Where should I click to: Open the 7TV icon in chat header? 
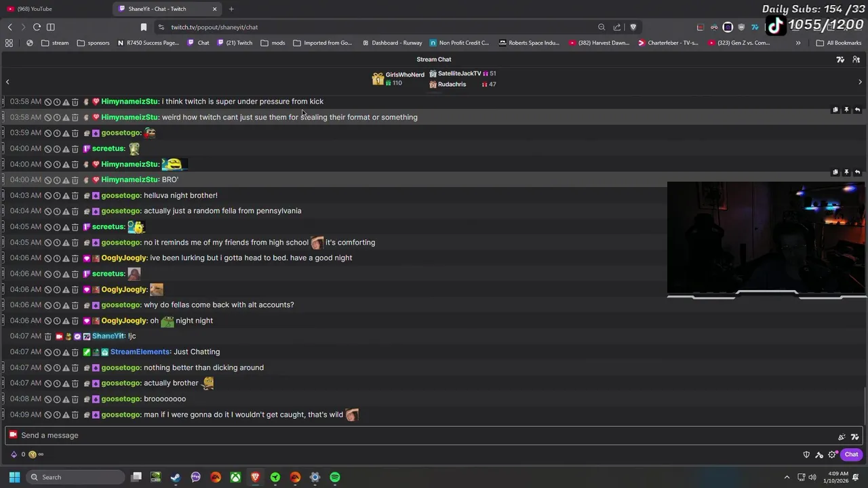(840, 60)
